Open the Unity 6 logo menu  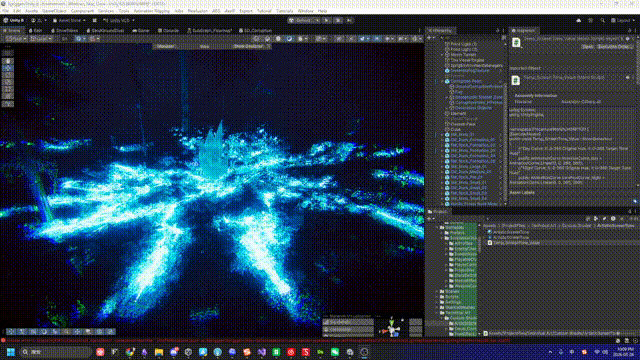[13, 20]
